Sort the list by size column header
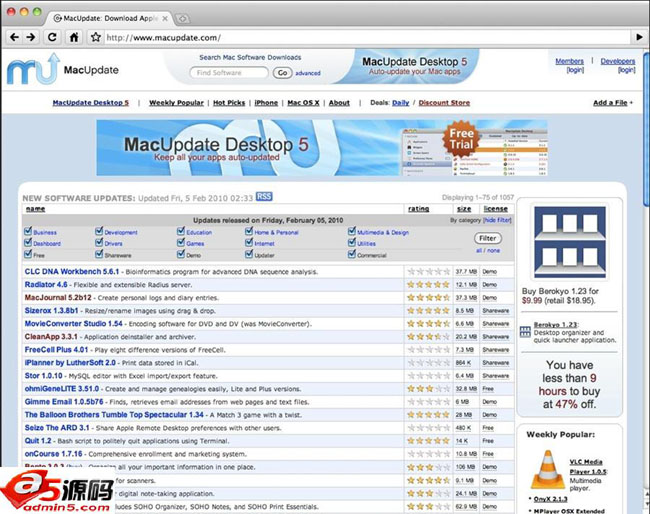 (464, 209)
